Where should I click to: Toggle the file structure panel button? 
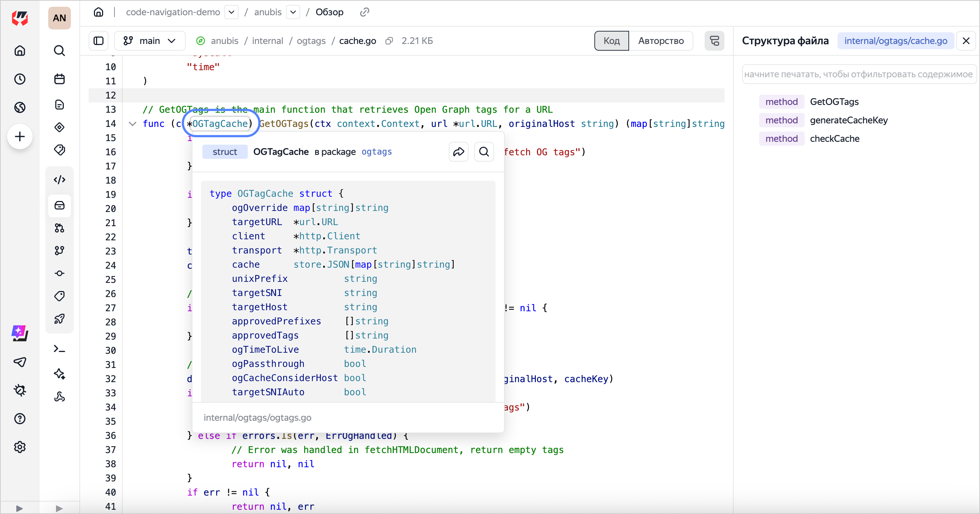point(714,41)
